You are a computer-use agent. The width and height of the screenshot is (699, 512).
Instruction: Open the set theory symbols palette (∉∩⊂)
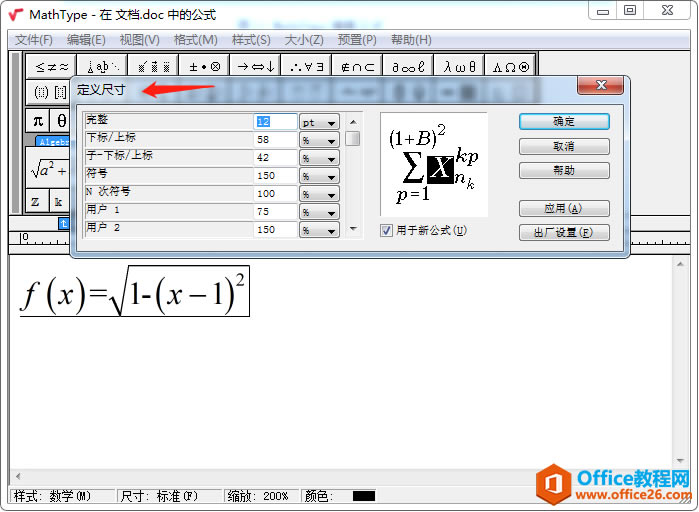click(x=357, y=66)
